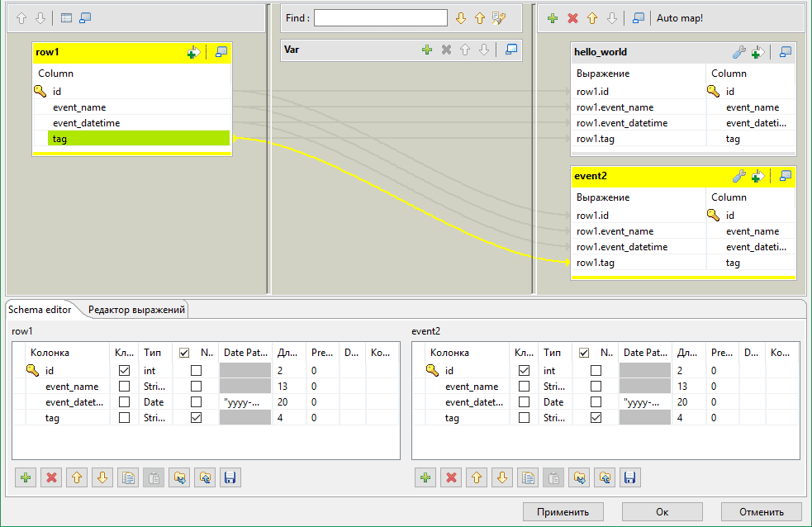Save the event2 schema with the floppy icon

pos(630,477)
